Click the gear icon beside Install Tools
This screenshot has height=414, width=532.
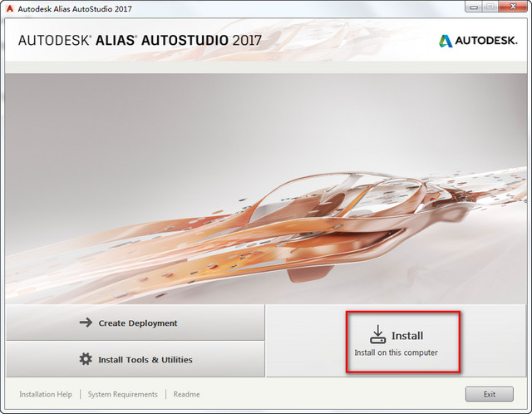pyautogui.click(x=86, y=359)
